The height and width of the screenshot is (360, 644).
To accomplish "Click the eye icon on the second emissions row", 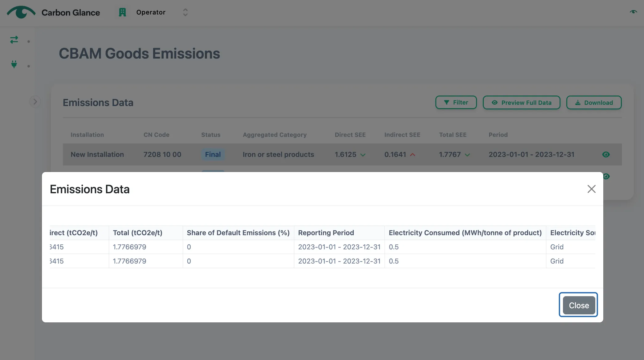I will 606,176.
